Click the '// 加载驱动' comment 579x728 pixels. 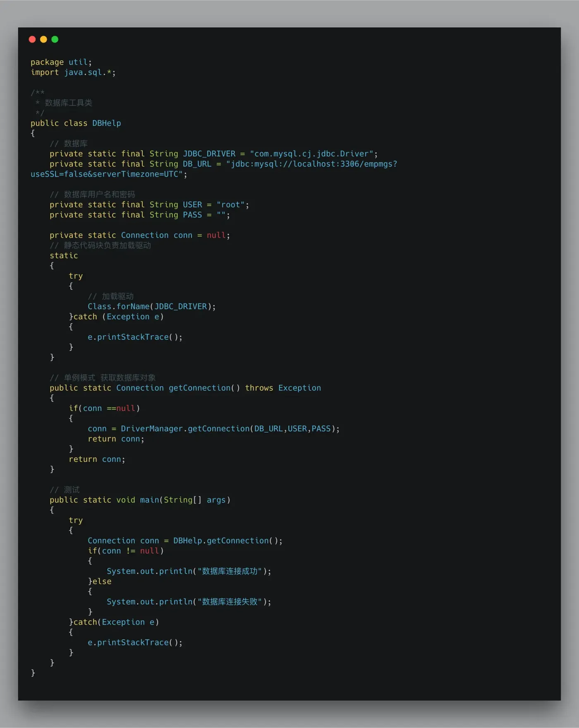(110, 296)
